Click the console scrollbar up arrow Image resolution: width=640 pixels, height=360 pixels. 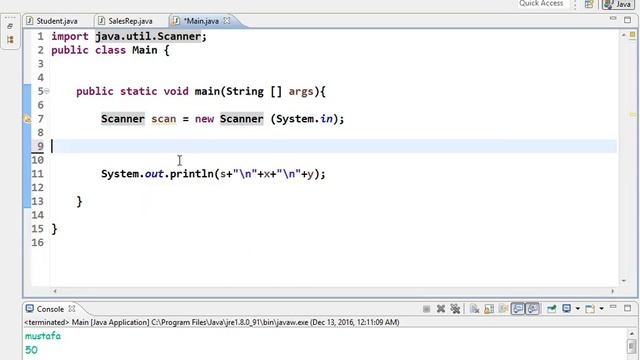click(x=632, y=333)
